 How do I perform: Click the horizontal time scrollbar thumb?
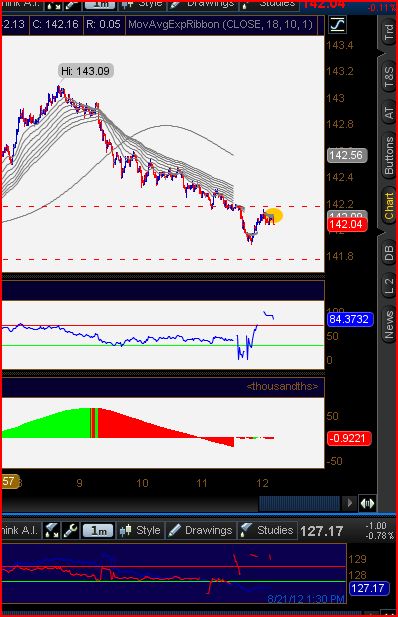click(299, 503)
